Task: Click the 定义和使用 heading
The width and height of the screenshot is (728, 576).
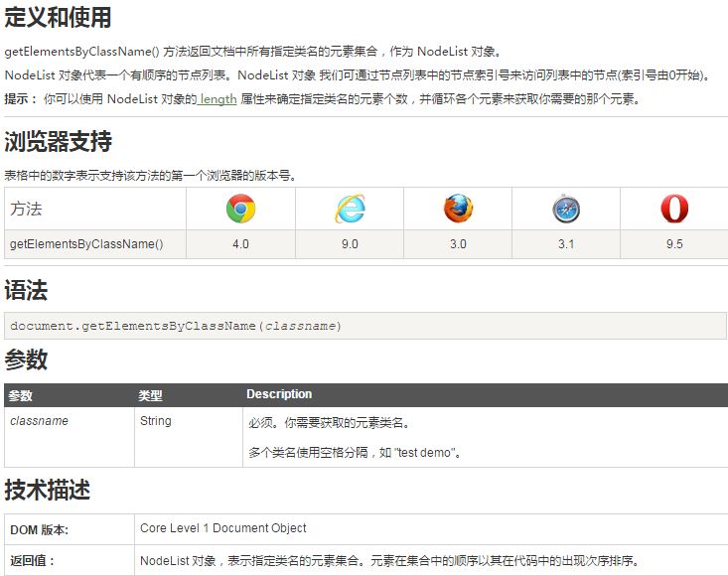Action: click(x=58, y=18)
